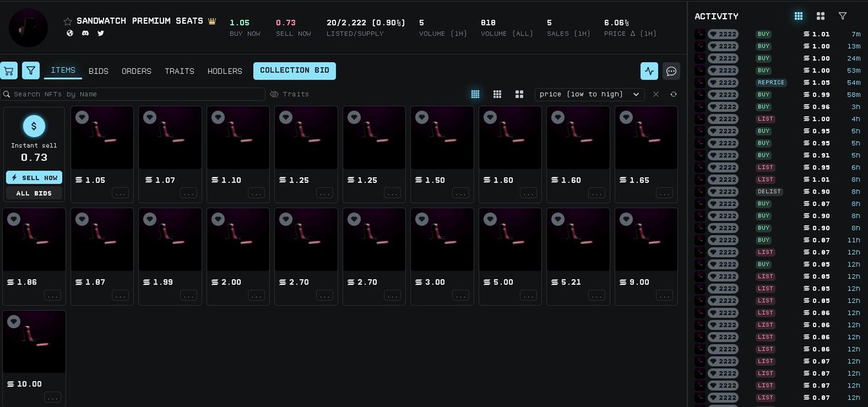This screenshot has width=868, height=407.
Task: Open the funnel filter beside the cart
Action: tap(30, 70)
